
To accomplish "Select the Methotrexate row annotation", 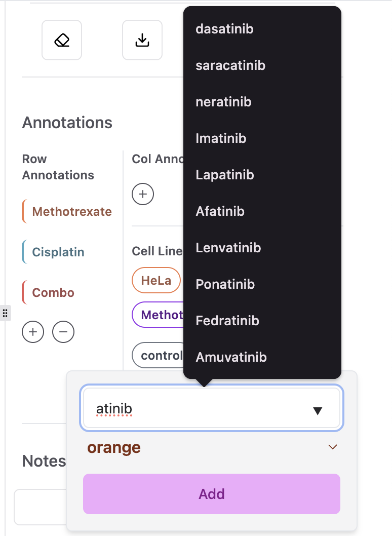I will [71, 212].
